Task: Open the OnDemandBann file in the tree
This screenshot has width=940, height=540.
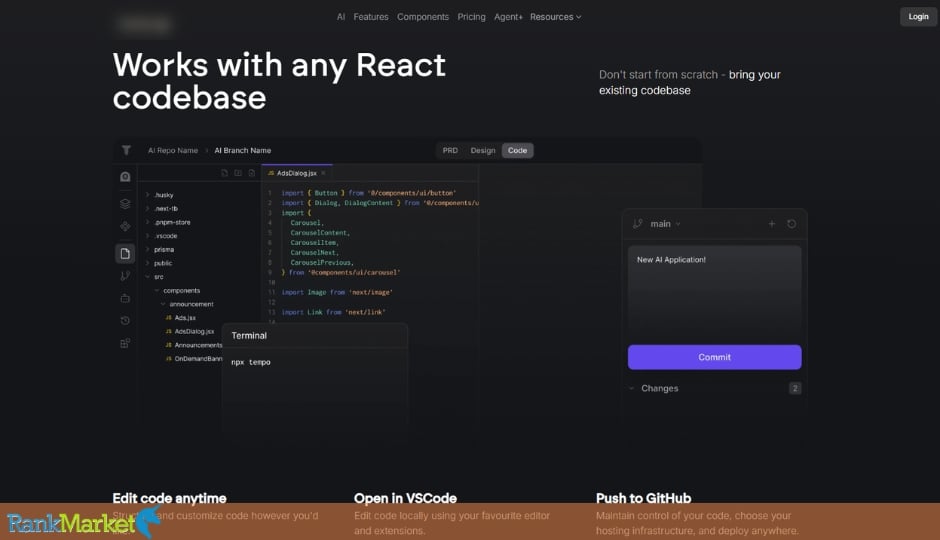Action: [x=194, y=359]
